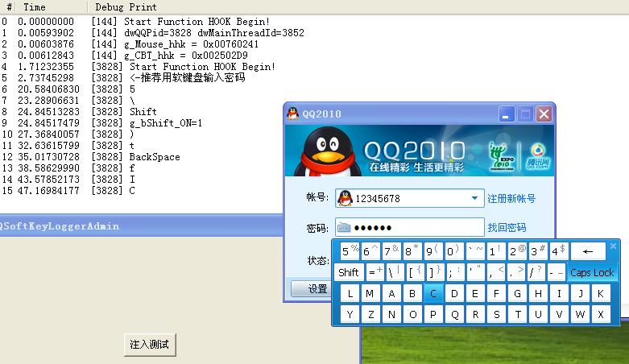The image size is (629, 364).
Task: Click the I key on soft keyboard
Action: tap(559, 293)
